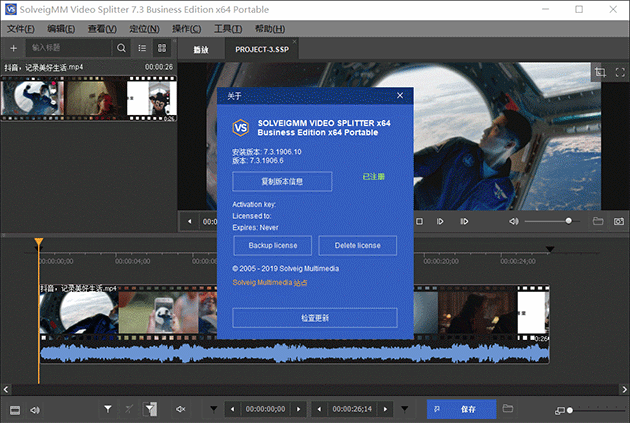Click the start time field 00:00:00;00
The width and height of the screenshot is (630, 423).
266,409
